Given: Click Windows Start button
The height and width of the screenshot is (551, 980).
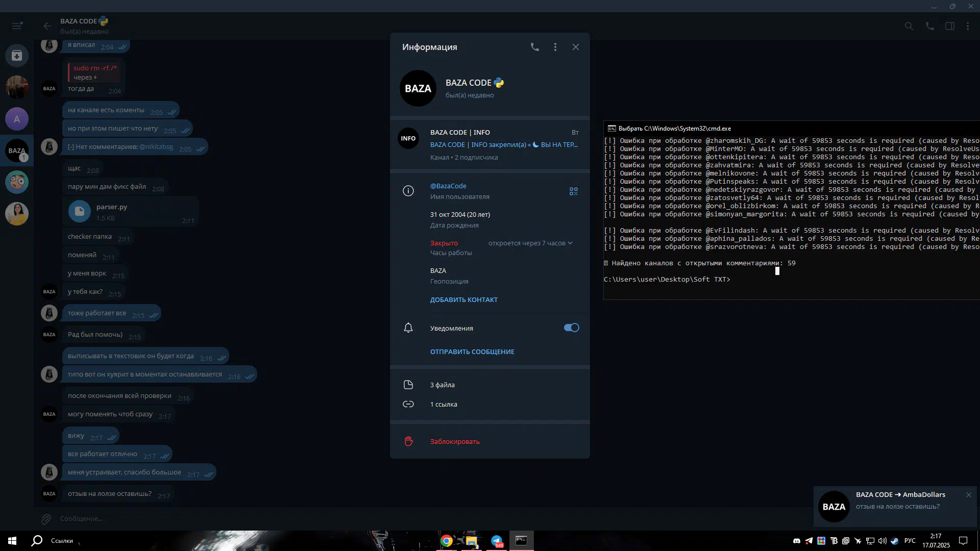Looking at the screenshot, I should [x=12, y=541].
